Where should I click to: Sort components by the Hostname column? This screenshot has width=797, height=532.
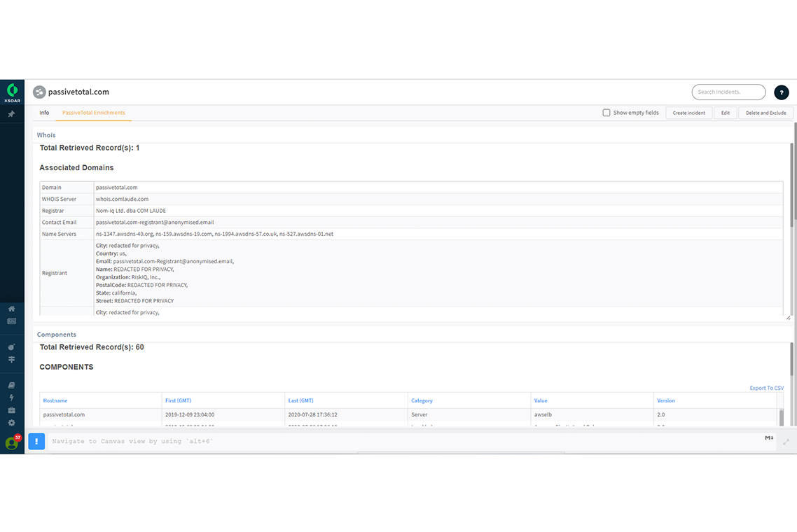coord(55,401)
